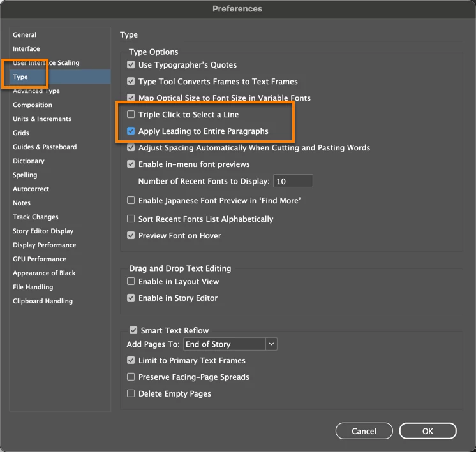Enable Japanese Font Preview in 'Find More'
Viewport: 476px width, 452px height.
[131, 201]
